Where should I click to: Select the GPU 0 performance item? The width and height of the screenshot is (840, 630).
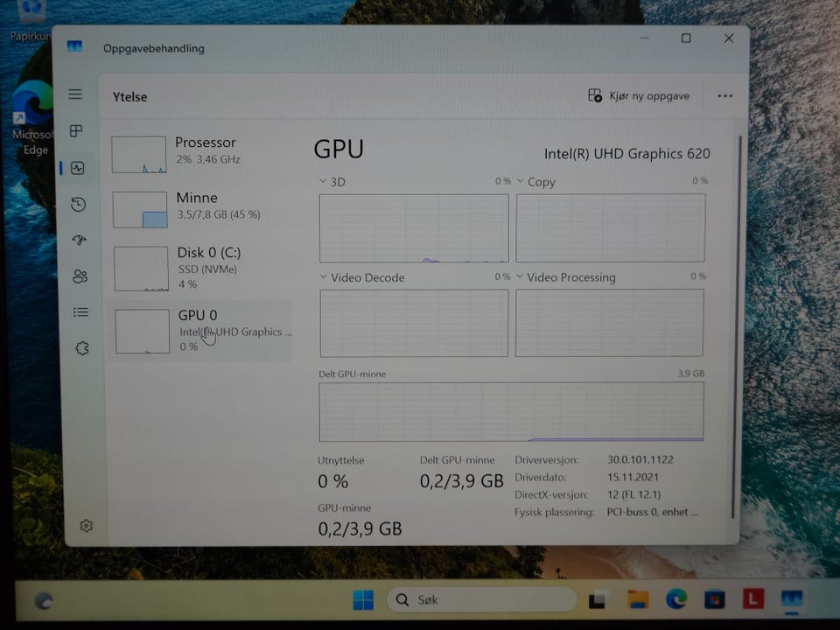pos(202,331)
